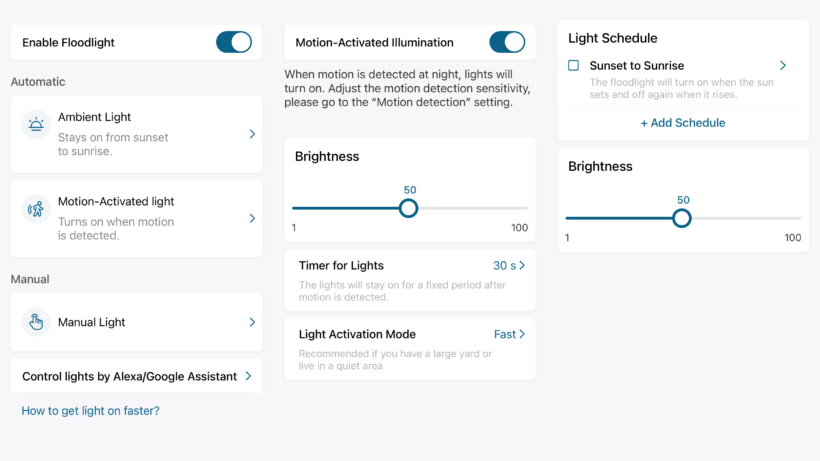The width and height of the screenshot is (820, 461).
Task: Click motion illumination Brightness slider handle
Action: click(408, 208)
